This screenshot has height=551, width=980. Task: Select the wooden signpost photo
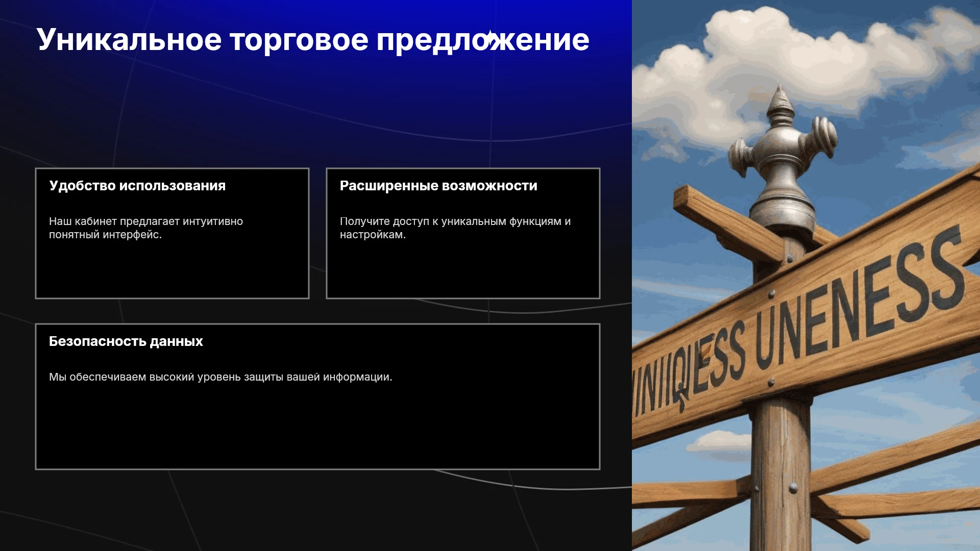(806, 275)
